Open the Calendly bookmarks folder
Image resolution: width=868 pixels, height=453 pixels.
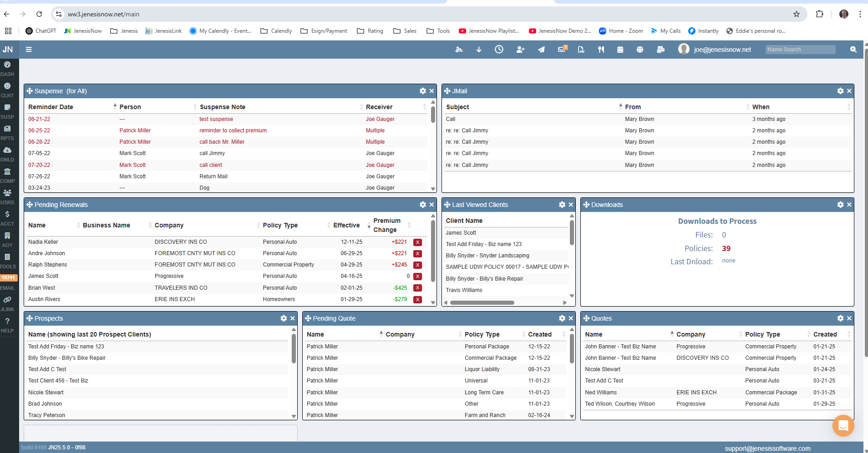(x=276, y=30)
